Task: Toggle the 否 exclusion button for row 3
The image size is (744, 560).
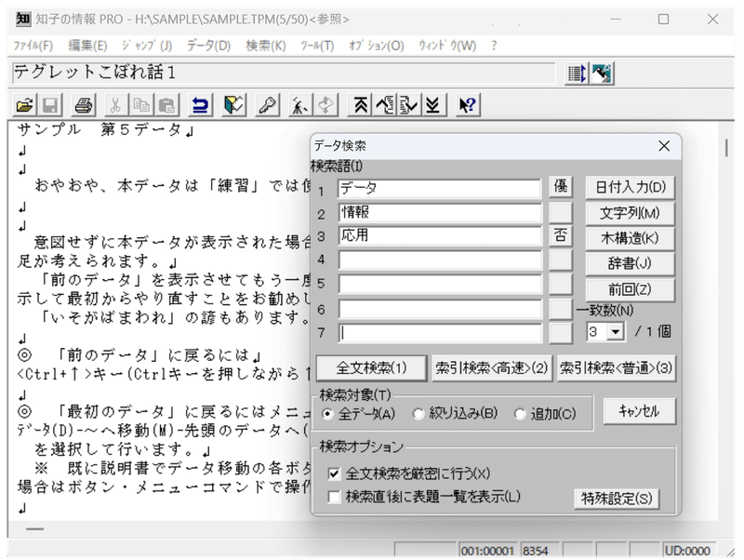Action: [561, 236]
